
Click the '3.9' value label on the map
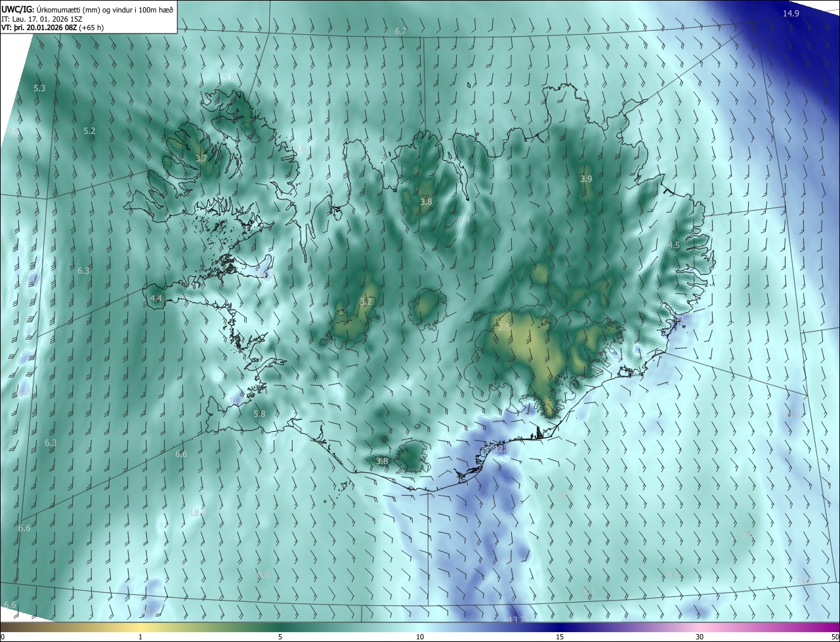pyautogui.click(x=586, y=179)
